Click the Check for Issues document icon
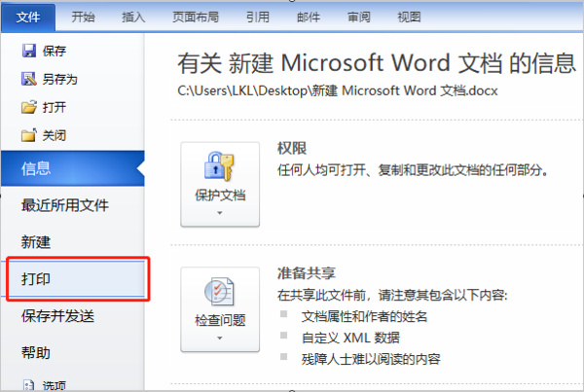The image size is (584, 392). coord(219,291)
